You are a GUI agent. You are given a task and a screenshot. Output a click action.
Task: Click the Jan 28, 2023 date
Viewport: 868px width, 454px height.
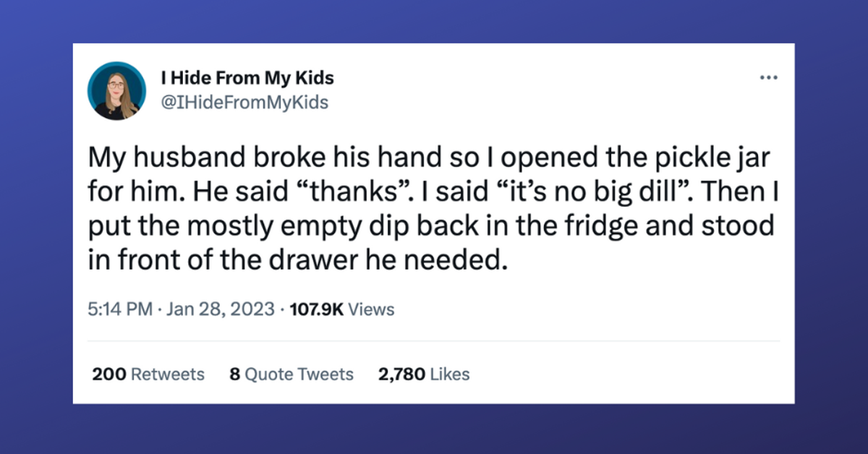pyautogui.click(x=221, y=310)
